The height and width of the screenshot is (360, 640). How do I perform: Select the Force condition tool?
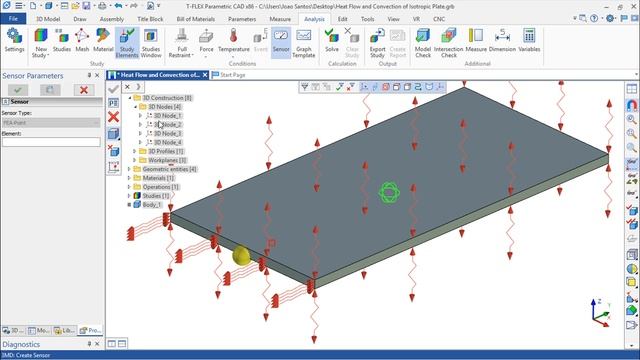pos(206,41)
